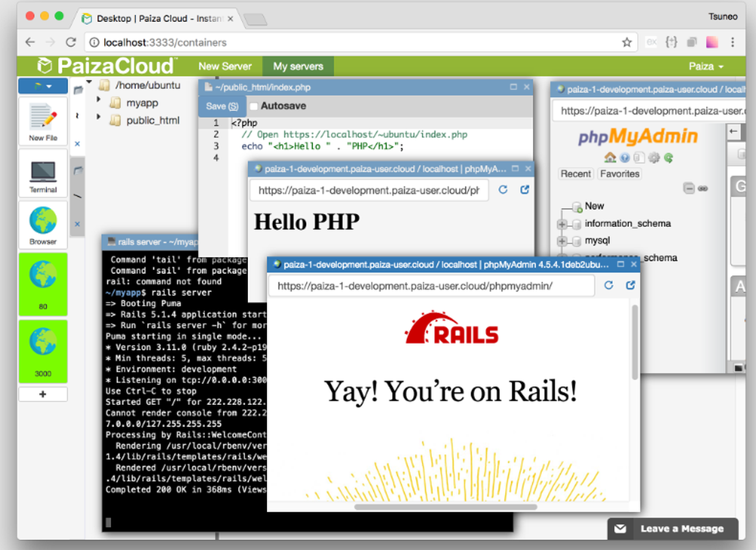Viewport: 756px width, 550px height.
Task: Click the phpMyAdmin link-panels chain icon
Action: [703, 188]
